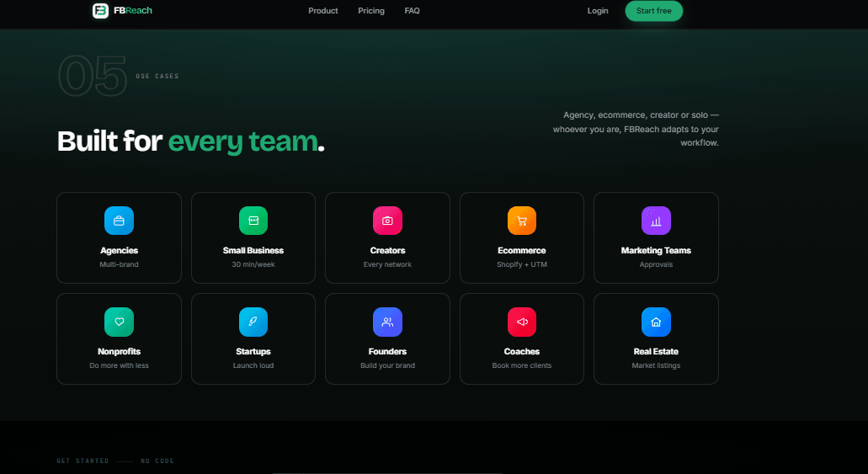This screenshot has height=474, width=868.
Task: Click the Real Estate house icon
Action: click(656, 322)
